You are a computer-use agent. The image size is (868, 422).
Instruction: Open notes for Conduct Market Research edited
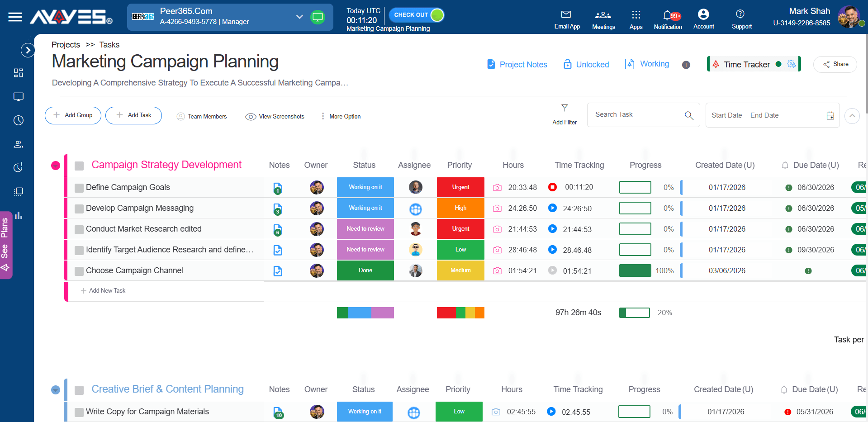pos(278,229)
